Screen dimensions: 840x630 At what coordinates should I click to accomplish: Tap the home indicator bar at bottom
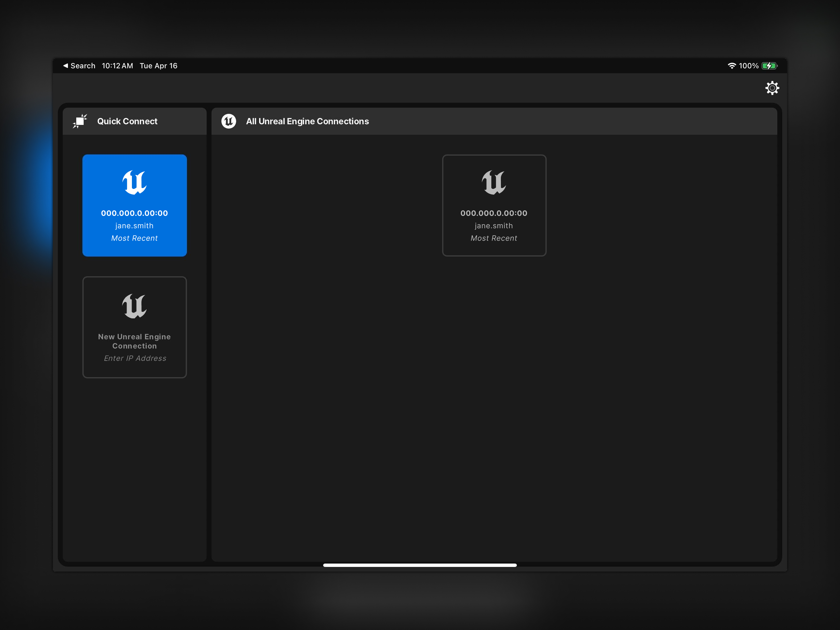point(420,565)
